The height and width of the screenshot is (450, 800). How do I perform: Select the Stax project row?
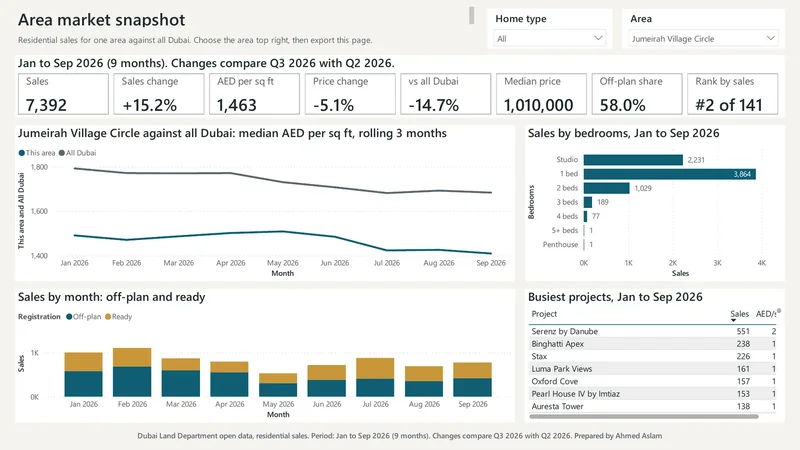coord(653,356)
